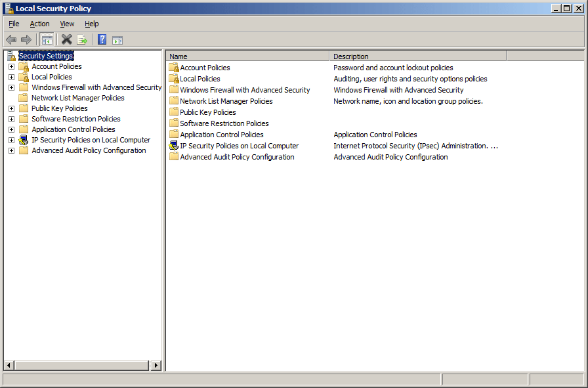Toggle Show/Hide Console Tree toolbar icon

(47, 40)
